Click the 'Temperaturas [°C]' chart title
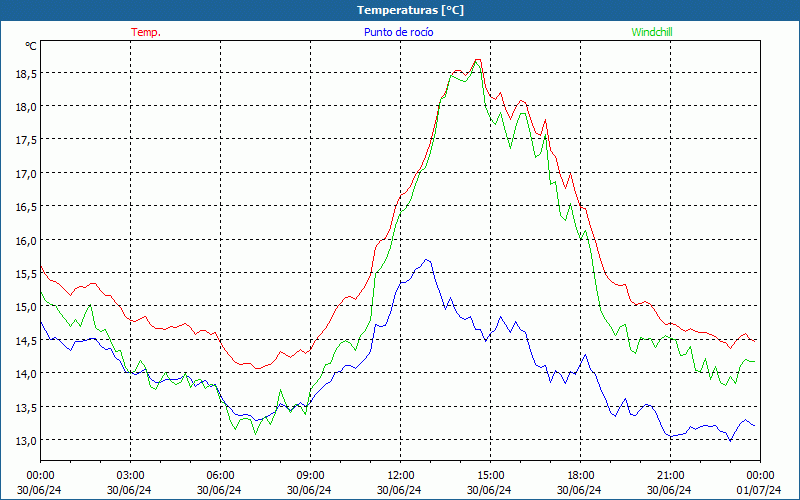Screen dimensions: 800x500 point(410,10)
